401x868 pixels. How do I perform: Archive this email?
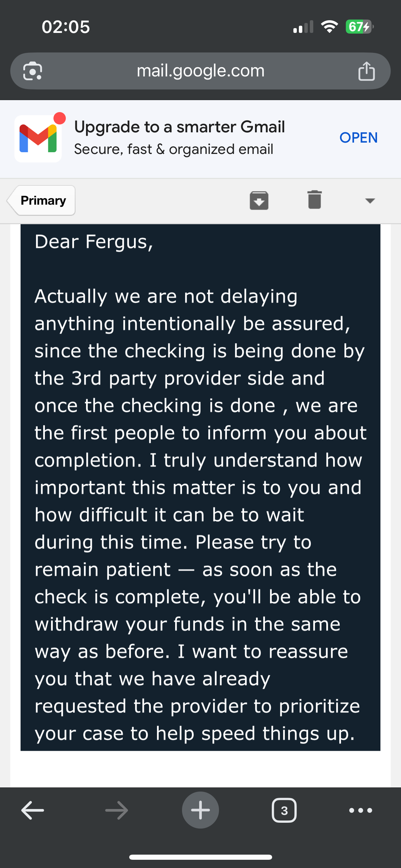coord(259,200)
